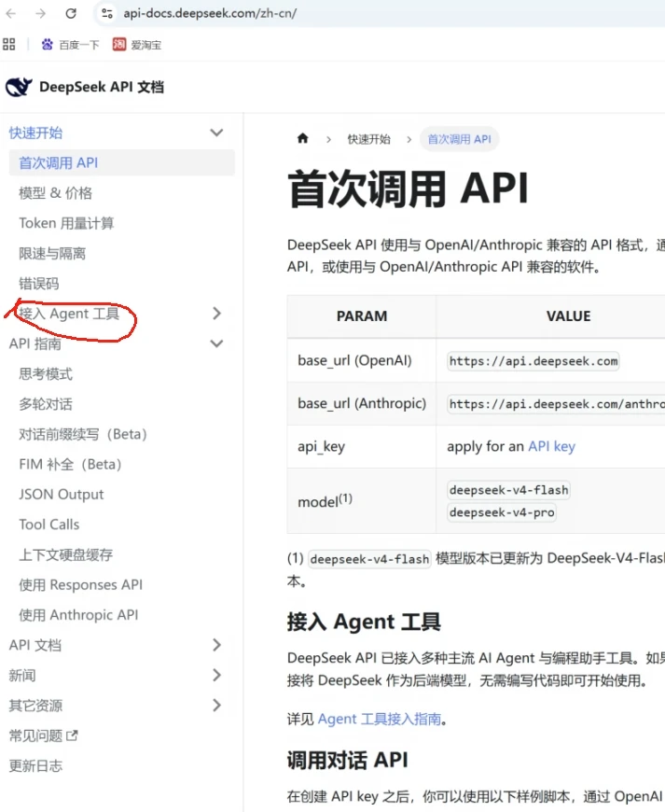Collapse the 快速开始 section chevron
The height and width of the screenshot is (812, 665).
216,133
